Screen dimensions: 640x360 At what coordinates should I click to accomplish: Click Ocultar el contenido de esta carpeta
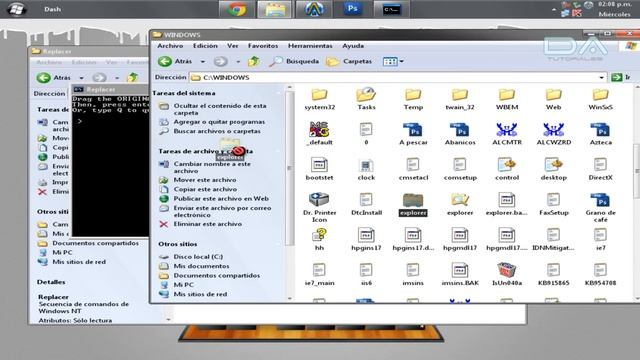tap(220, 109)
